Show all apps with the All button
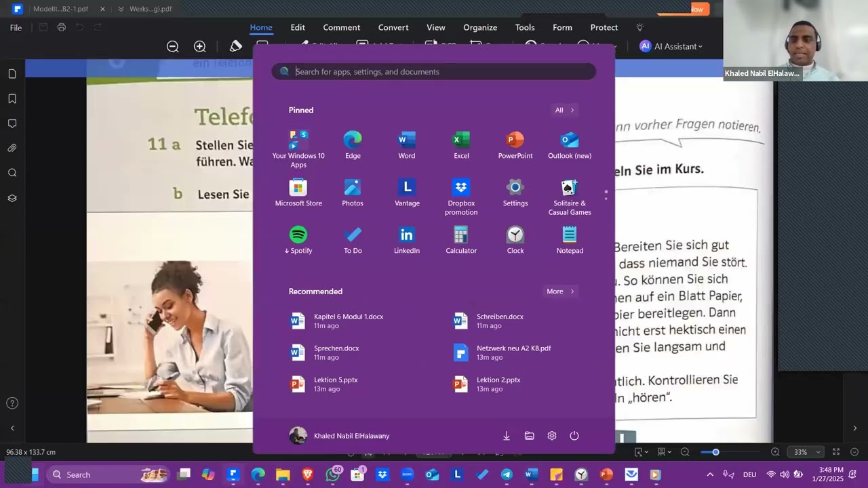868x488 pixels. click(565, 110)
